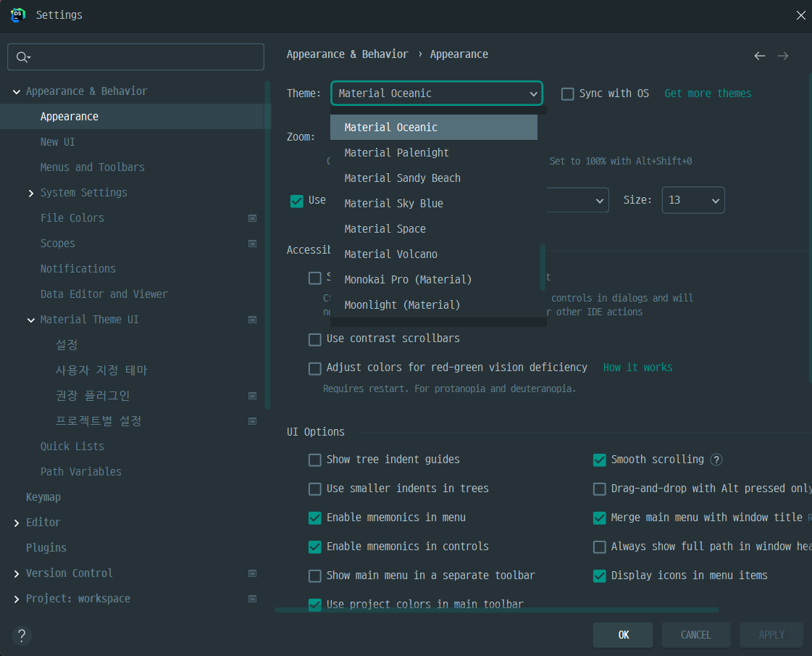This screenshot has height=656, width=812.
Task: Collapse Appearance & Behavior tree section
Action: [17, 92]
